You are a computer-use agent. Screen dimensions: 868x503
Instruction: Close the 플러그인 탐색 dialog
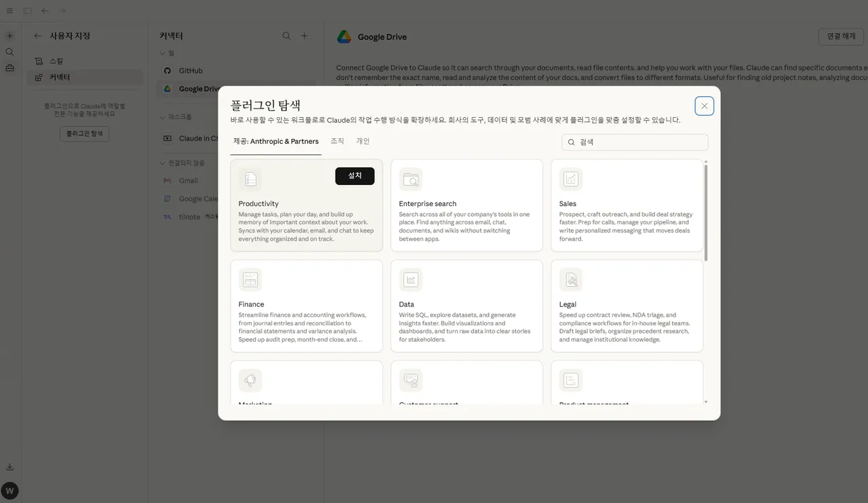704,106
